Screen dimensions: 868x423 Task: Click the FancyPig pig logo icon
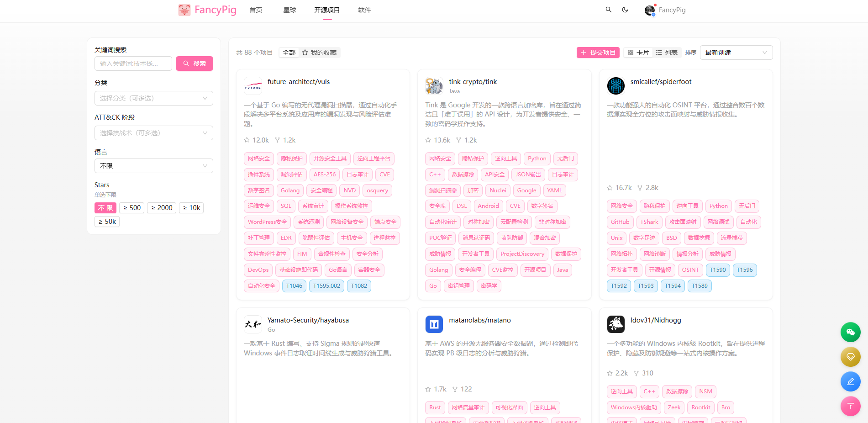(x=184, y=10)
